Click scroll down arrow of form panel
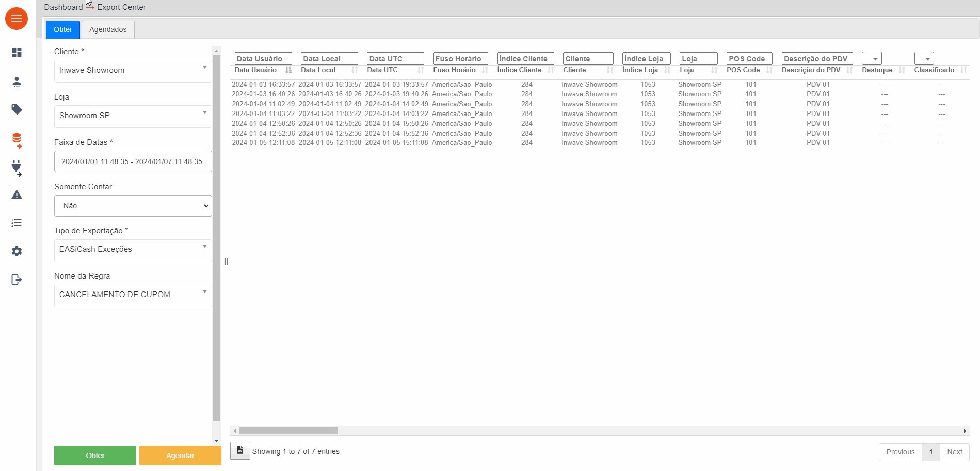This screenshot has width=980, height=471. [x=217, y=441]
